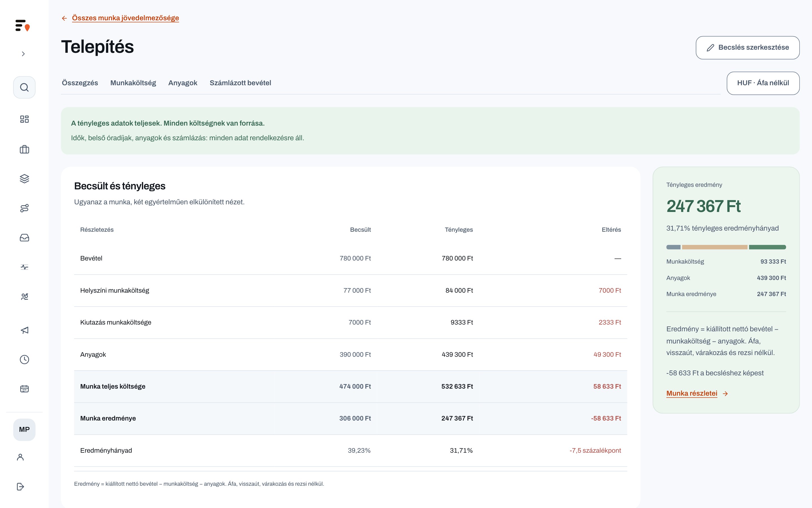Click the grey labor segment of result bar

(x=673, y=247)
